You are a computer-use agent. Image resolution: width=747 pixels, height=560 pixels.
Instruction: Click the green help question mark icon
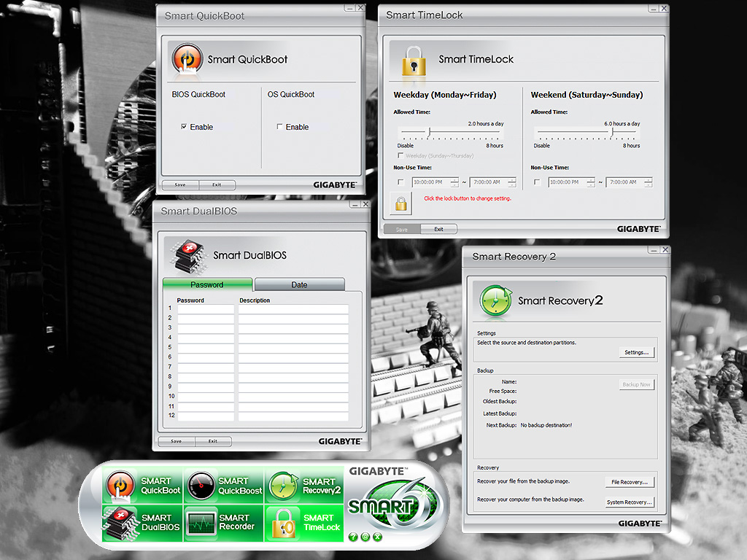click(x=353, y=537)
